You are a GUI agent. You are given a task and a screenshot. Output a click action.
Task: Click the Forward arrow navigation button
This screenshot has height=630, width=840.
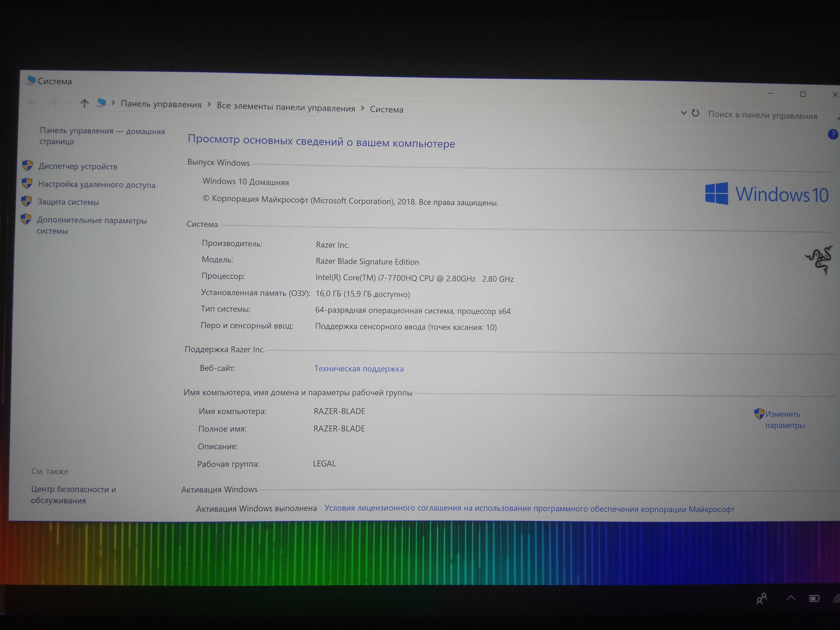53,103
